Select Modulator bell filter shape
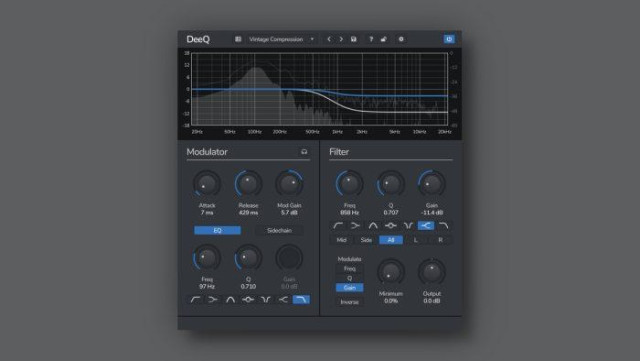Viewport: 640px width, 361px height. [230, 300]
